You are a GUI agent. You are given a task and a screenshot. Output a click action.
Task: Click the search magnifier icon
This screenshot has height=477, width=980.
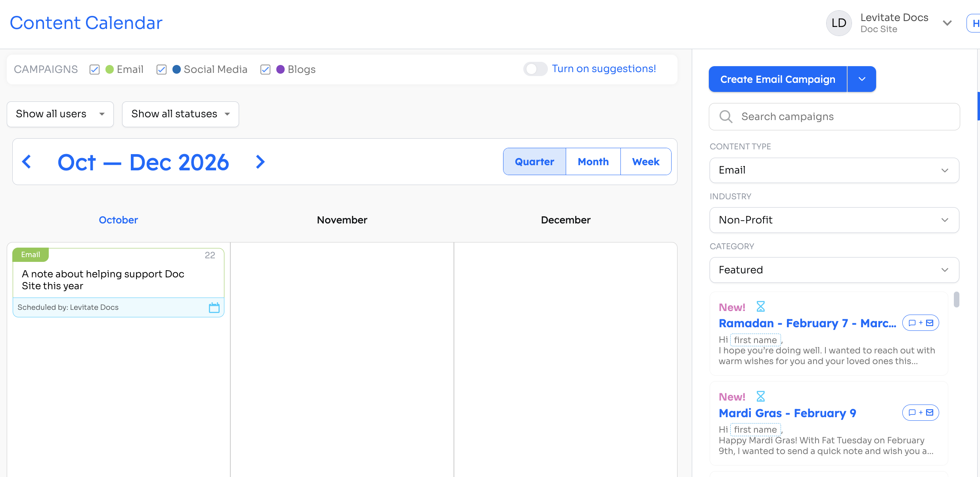[726, 116]
